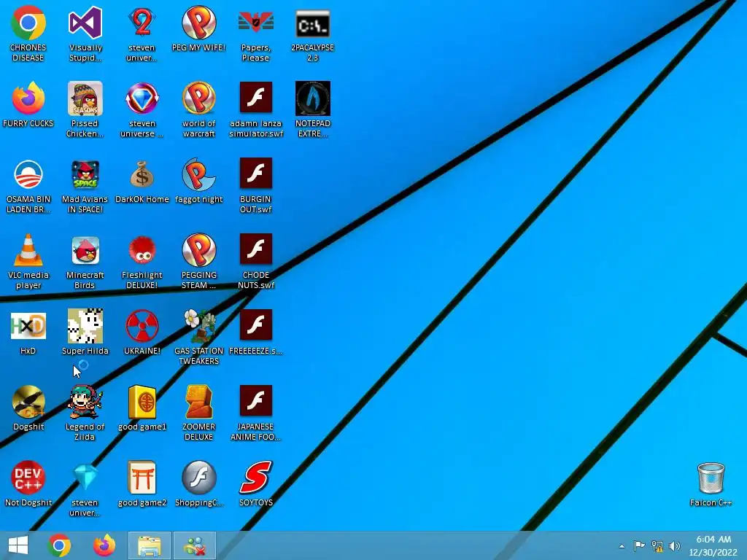Open the clock showing 6:04 AM

coord(713,545)
